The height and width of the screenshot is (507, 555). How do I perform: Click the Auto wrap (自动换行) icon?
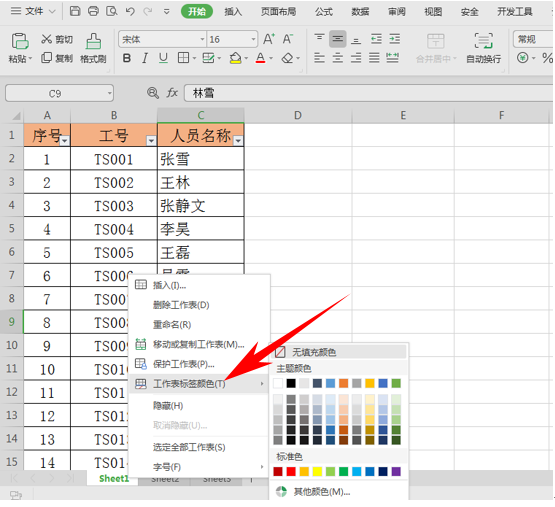(x=484, y=41)
